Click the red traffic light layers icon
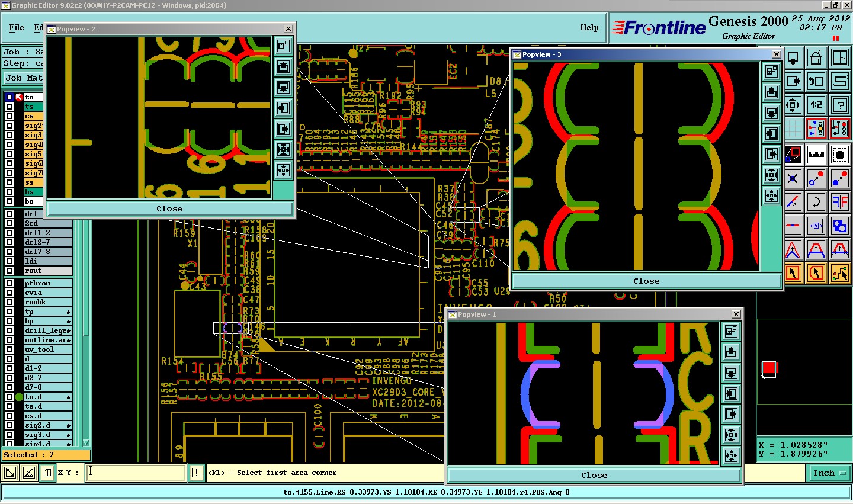Image resolution: width=853 pixels, height=504 pixels. click(x=840, y=129)
